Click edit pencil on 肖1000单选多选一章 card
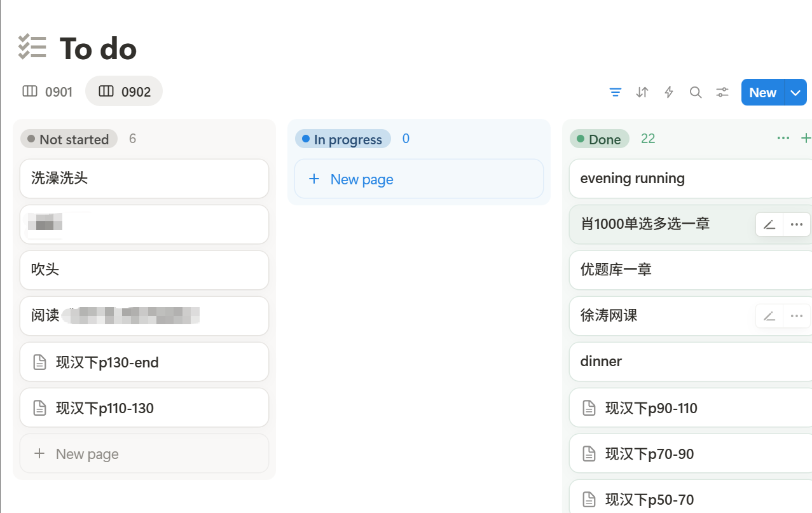The image size is (812, 513). pos(769,224)
